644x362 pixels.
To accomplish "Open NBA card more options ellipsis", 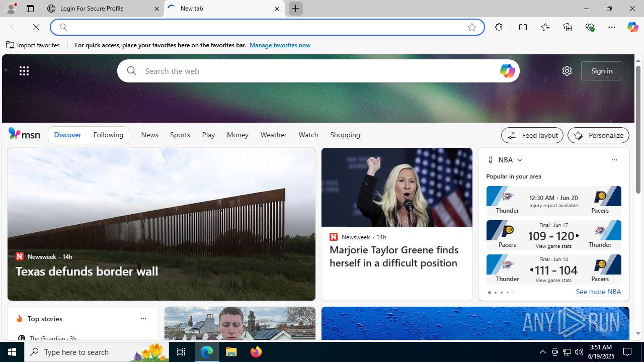I will click(614, 160).
